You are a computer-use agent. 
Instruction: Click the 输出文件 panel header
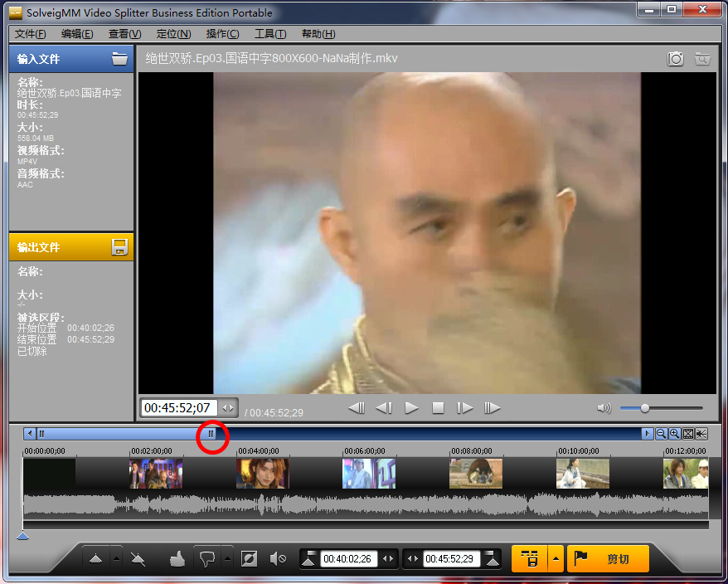[x=71, y=247]
